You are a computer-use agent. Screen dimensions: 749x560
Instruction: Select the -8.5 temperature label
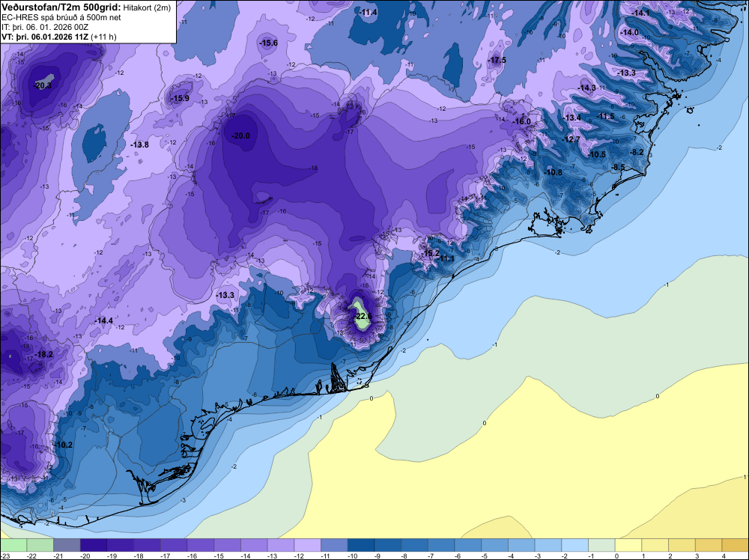coord(618,167)
